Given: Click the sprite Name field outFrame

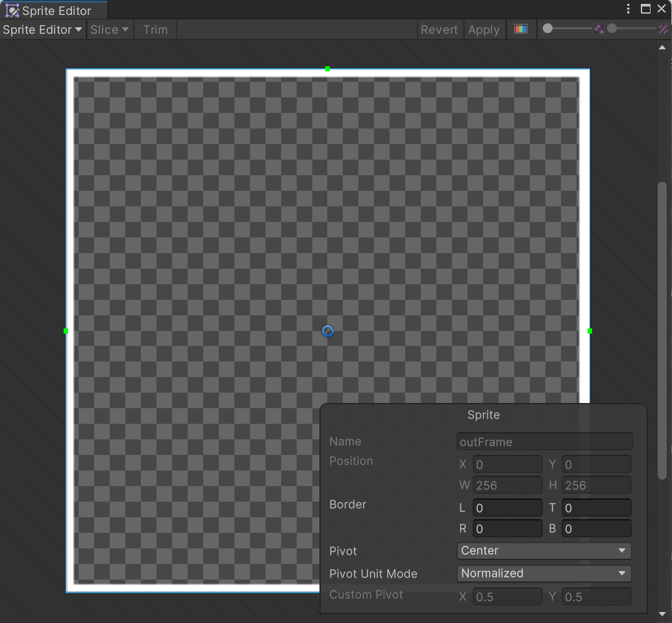Looking at the screenshot, I should 544,442.
